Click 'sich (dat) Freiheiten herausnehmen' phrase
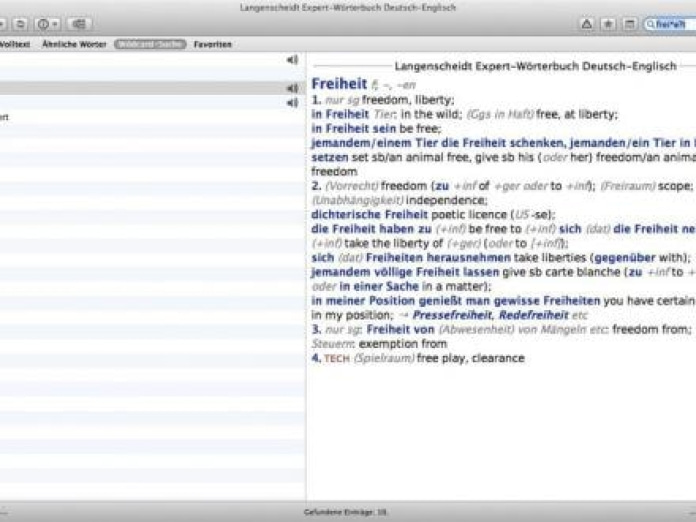 click(411, 257)
